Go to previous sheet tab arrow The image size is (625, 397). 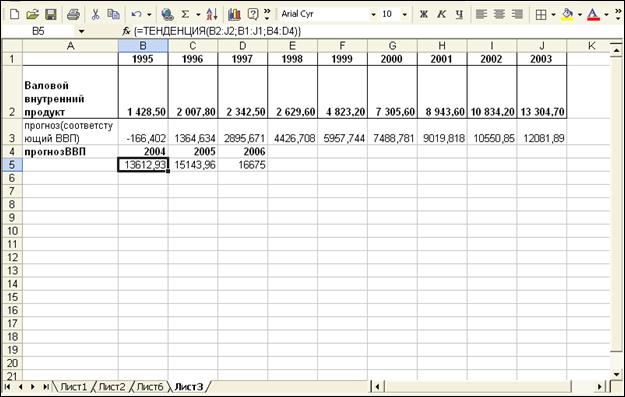click(x=20, y=387)
